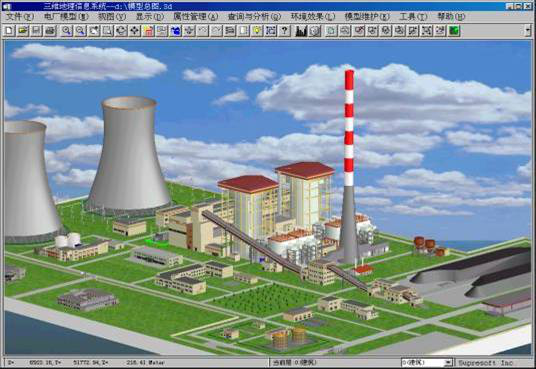This screenshot has height=369, width=536.
Task: Select the Zoom In magnifier tool
Action: (x=66, y=31)
